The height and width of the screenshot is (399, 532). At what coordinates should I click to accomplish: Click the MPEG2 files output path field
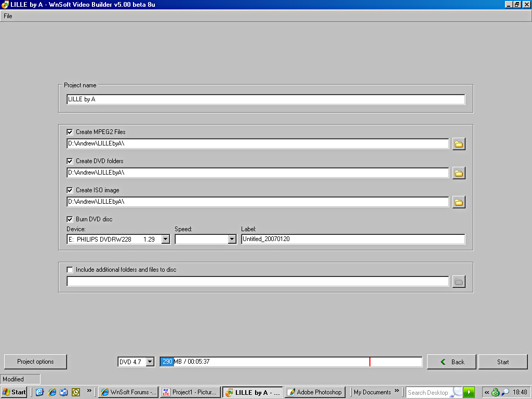point(258,143)
